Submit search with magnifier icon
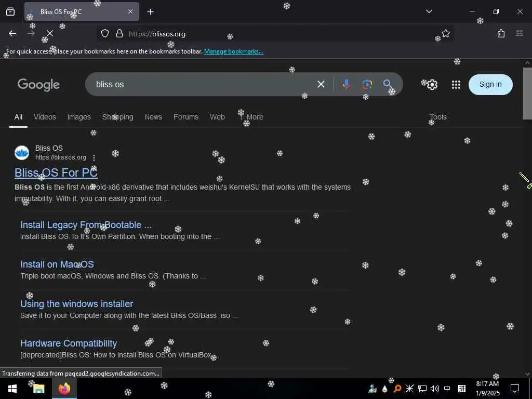The height and width of the screenshot is (399, 532). pos(388,84)
